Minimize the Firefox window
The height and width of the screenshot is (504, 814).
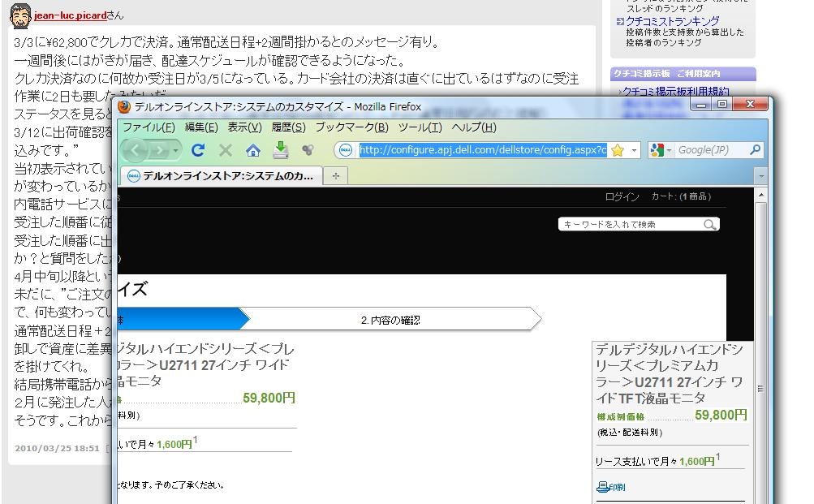coord(701,105)
